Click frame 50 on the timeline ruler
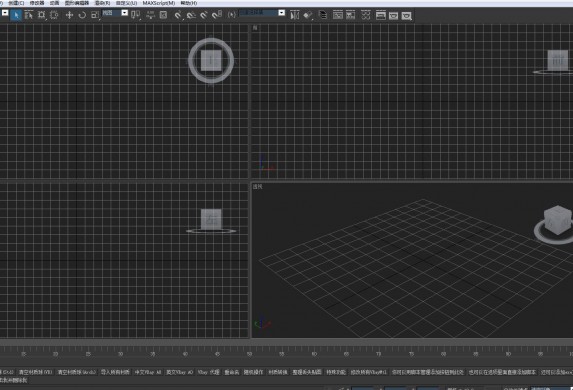This screenshot has height=390, width=573. [x=249, y=354]
